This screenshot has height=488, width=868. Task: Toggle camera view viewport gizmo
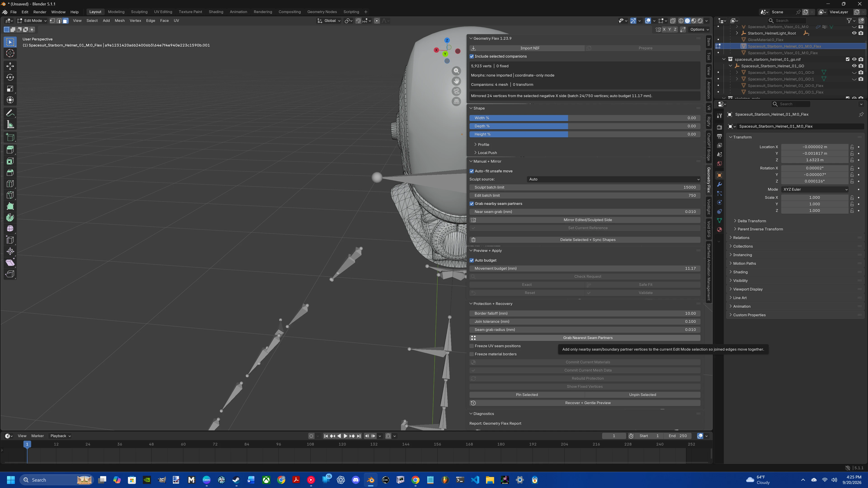[x=457, y=91]
